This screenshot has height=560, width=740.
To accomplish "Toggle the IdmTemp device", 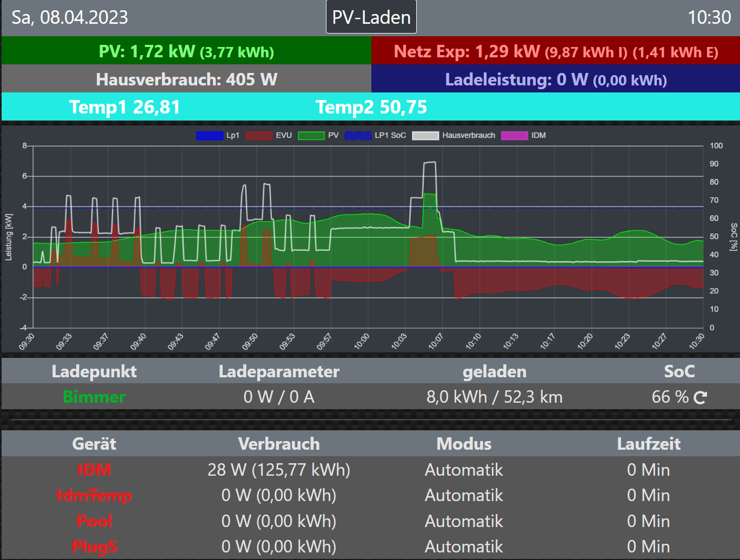I will pos(94,496).
